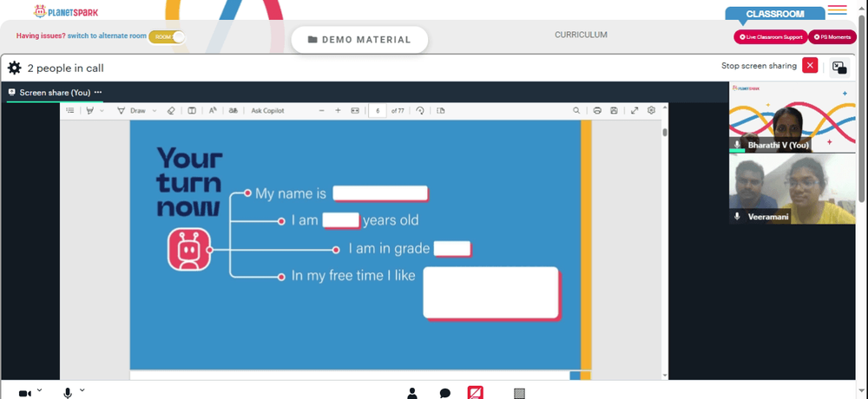The height and width of the screenshot is (399, 868).
Task: Click the Fit to width icon
Action: point(355,111)
